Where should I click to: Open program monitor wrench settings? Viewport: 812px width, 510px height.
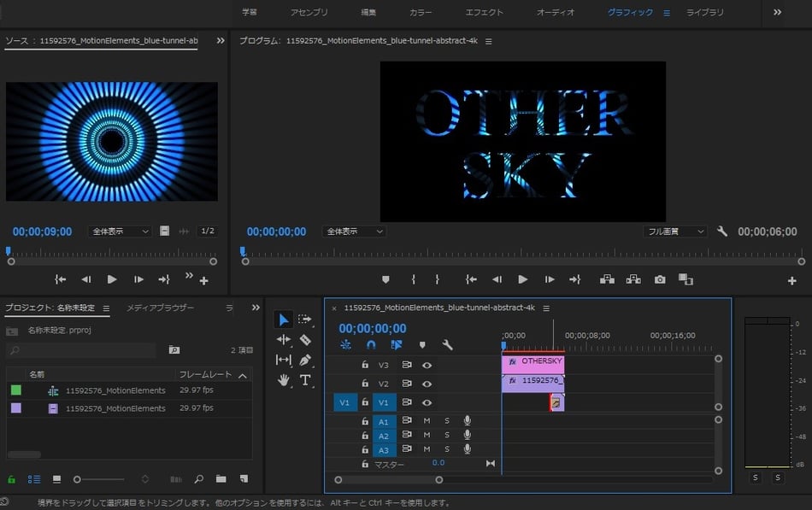coord(722,232)
